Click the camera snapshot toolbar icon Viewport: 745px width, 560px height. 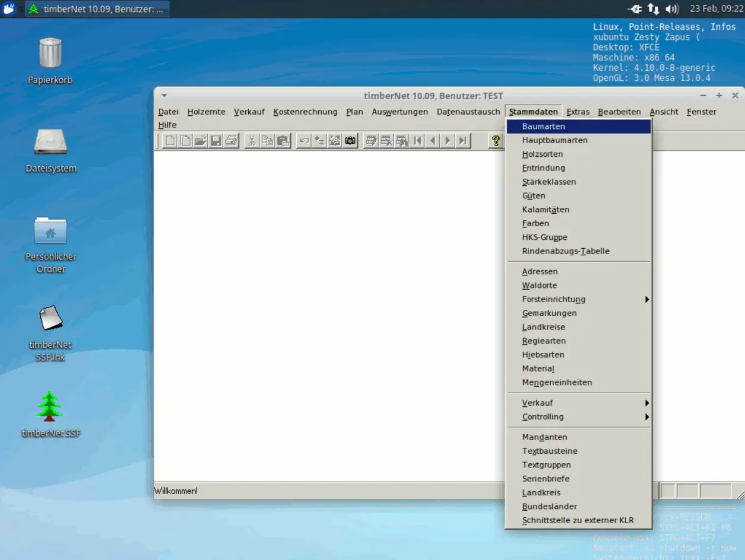pyautogui.click(x=350, y=141)
